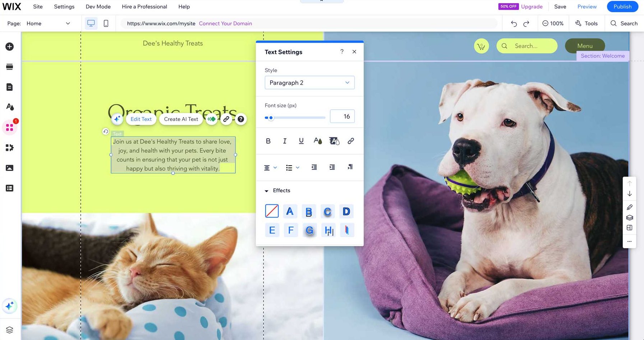Click the AI assistant sparkle icon
The width and height of the screenshot is (644, 340).
coord(10,306)
